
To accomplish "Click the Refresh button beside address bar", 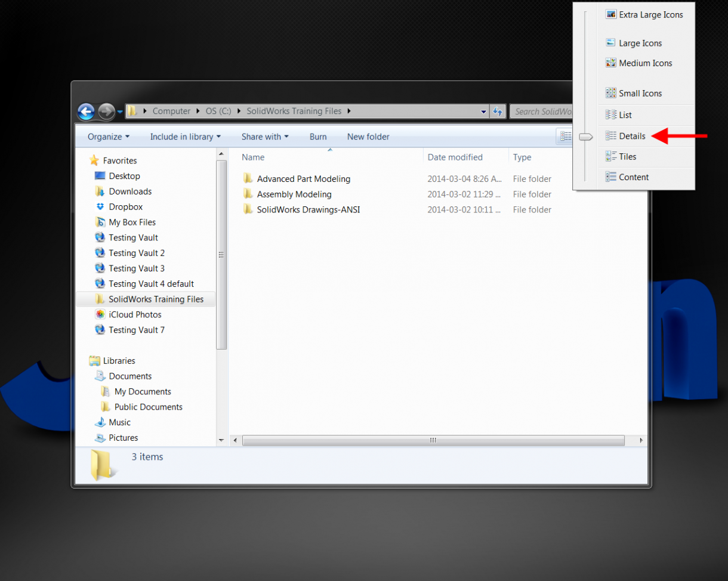I will pyautogui.click(x=498, y=112).
